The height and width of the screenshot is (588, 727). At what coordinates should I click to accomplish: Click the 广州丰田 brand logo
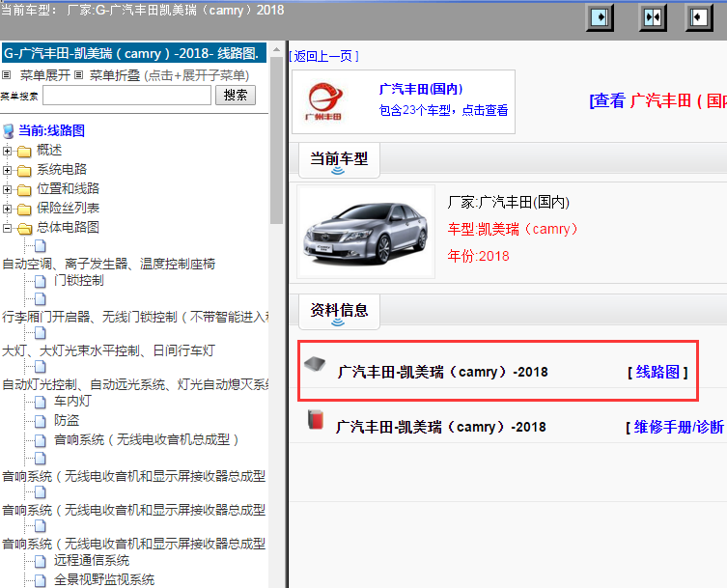325,101
